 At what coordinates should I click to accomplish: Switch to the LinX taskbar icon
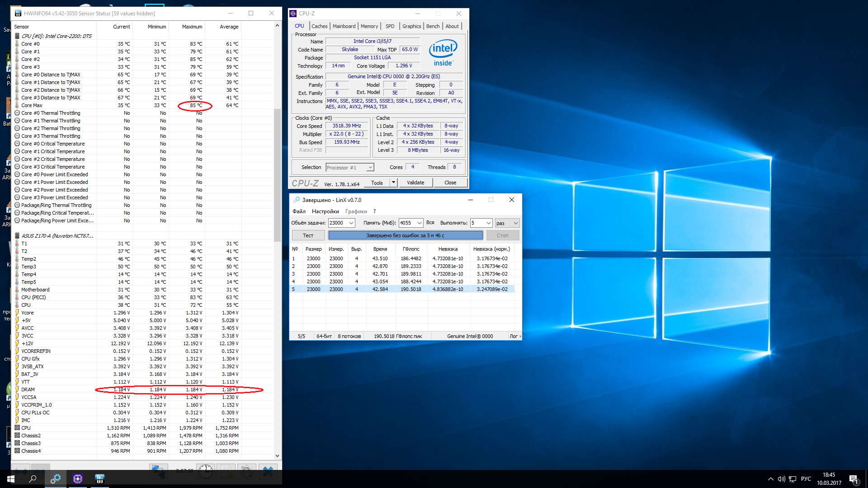click(100, 479)
